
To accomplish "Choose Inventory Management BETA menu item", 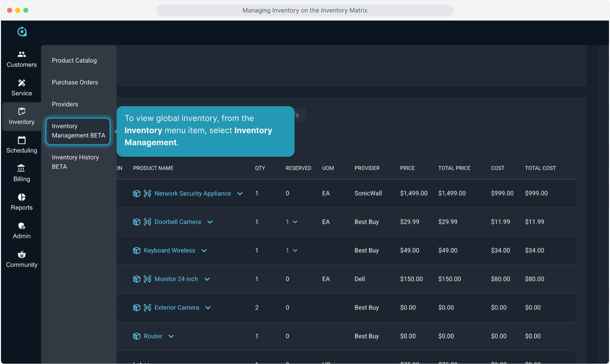I will (78, 131).
